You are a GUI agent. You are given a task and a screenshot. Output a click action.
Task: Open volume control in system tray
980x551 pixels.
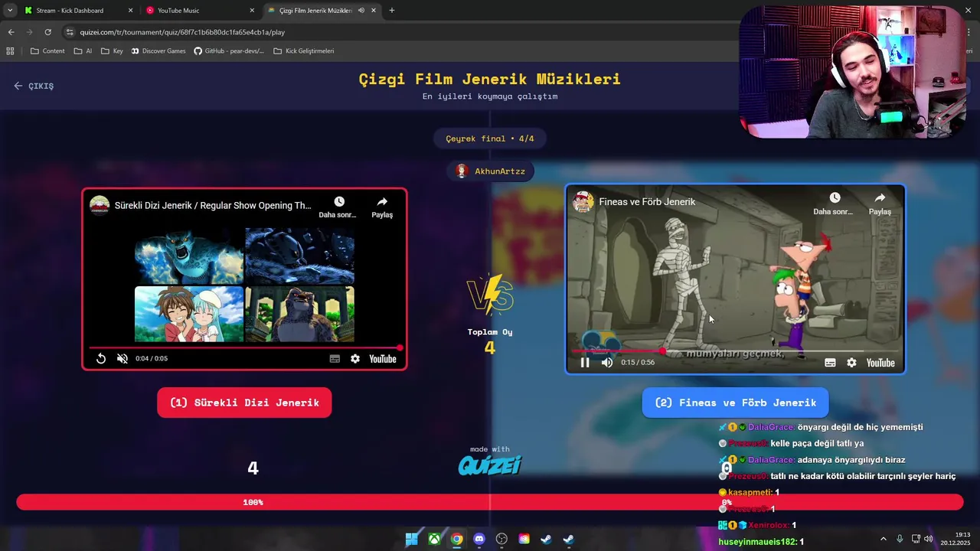[x=928, y=539]
